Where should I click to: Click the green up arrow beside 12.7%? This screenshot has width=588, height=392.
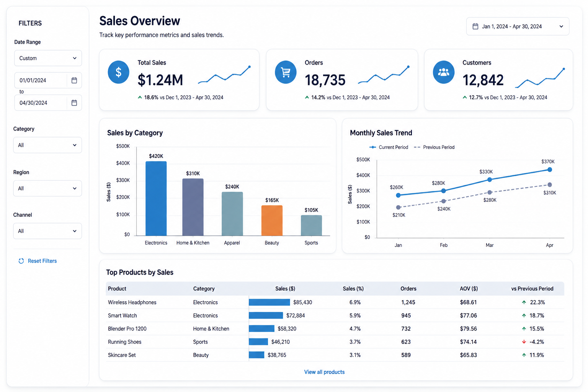(465, 98)
